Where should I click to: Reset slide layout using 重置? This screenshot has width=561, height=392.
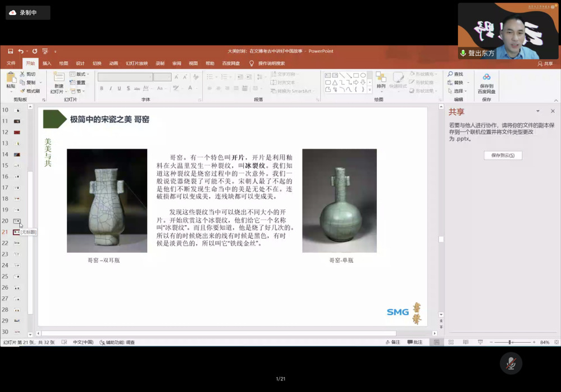point(77,83)
